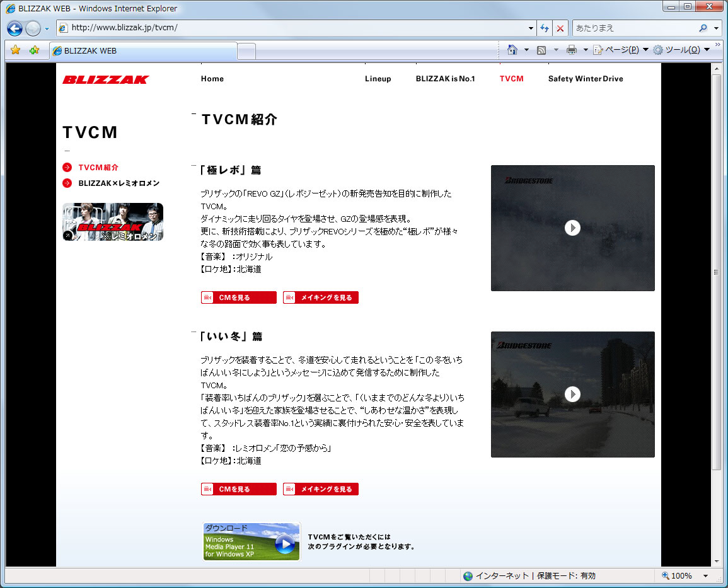This screenshot has height=588, width=728.
Task: Click the CMを見る button for いい冬篇
Action: click(239, 489)
